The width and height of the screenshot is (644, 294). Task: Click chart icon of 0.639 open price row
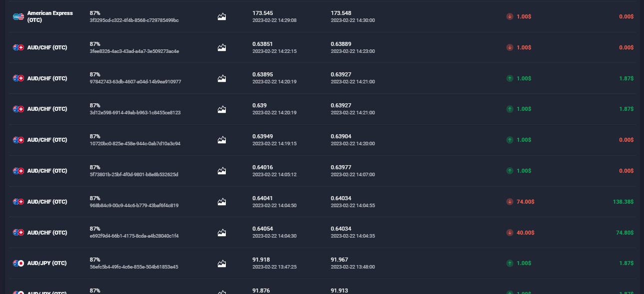coord(222,109)
